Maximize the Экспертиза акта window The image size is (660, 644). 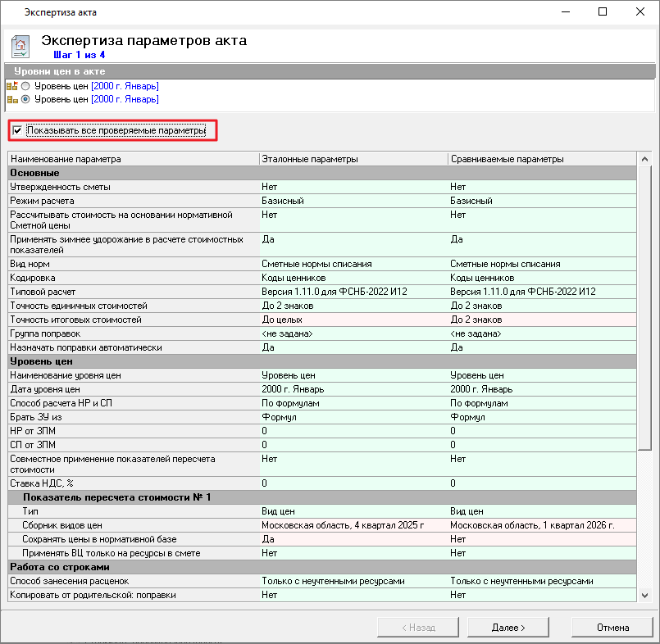point(603,12)
